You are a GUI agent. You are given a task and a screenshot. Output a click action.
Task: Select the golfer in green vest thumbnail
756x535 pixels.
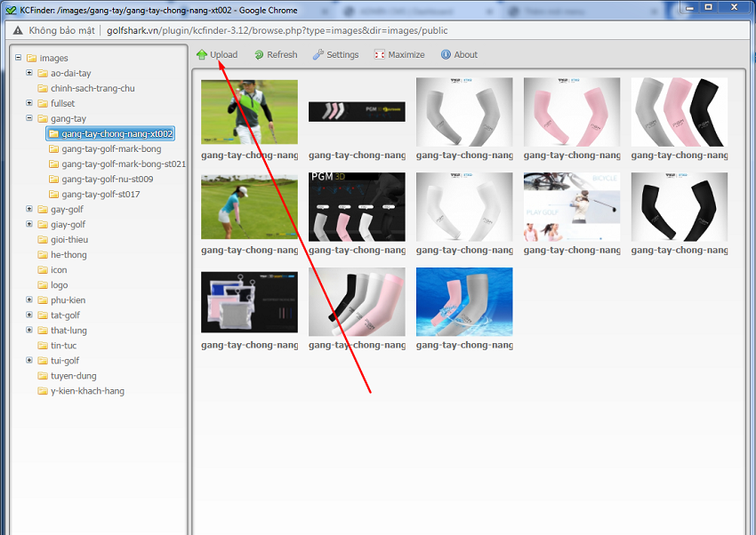tap(249, 111)
